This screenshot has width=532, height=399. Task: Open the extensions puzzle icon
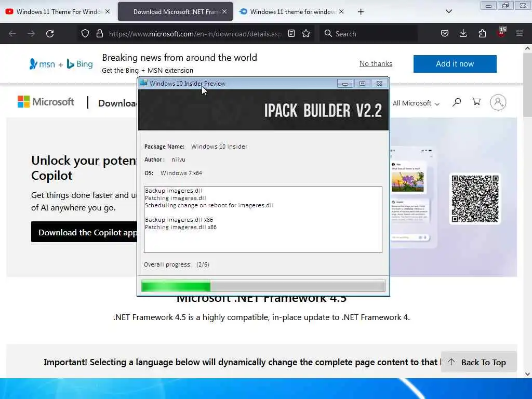point(482,33)
